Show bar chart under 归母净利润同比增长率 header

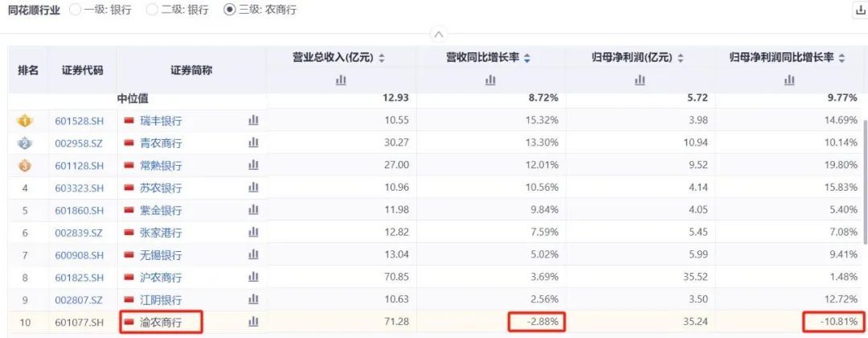[789, 80]
